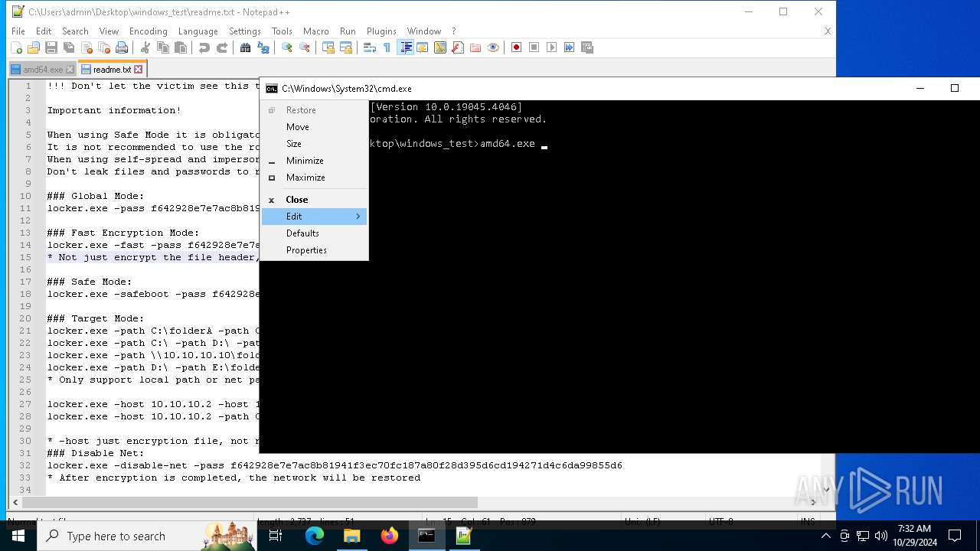Click the Zoom In toolbar icon

(286, 47)
